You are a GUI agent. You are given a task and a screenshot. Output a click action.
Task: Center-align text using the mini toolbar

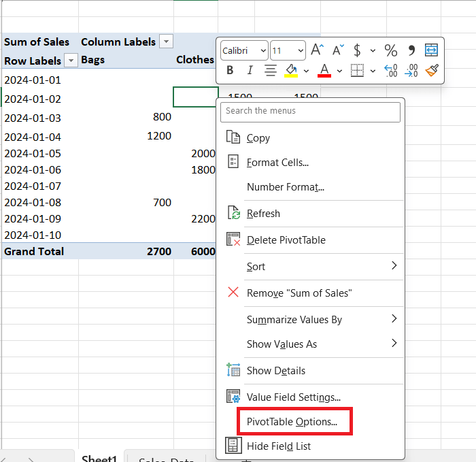click(x=270, y=70)
